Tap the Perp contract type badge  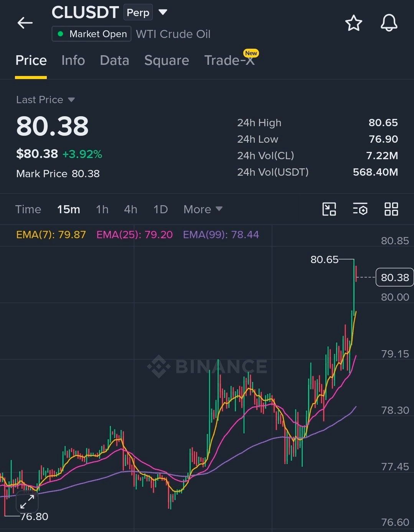tap(138, 13)
